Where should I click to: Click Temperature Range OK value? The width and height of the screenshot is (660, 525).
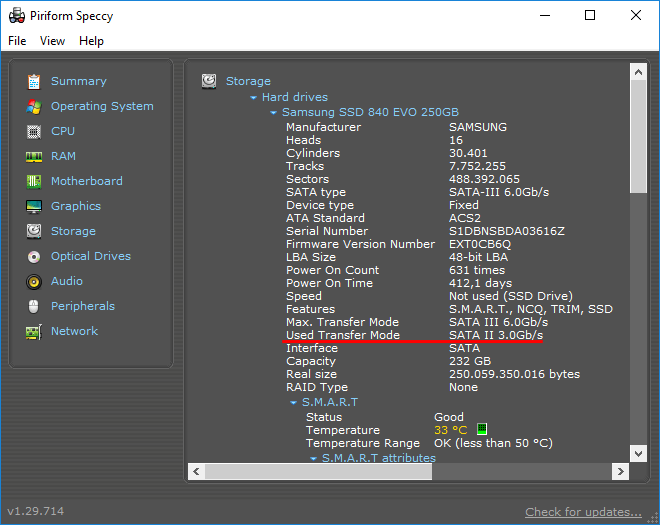click(493, 443)
